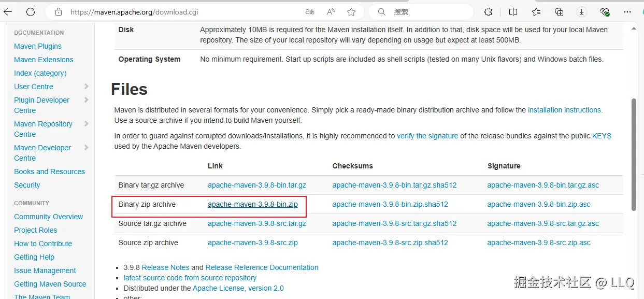Screen dimensions: 644x299
Task: Expand the User Centre sidebar item
Action: [x=86, y=87]
